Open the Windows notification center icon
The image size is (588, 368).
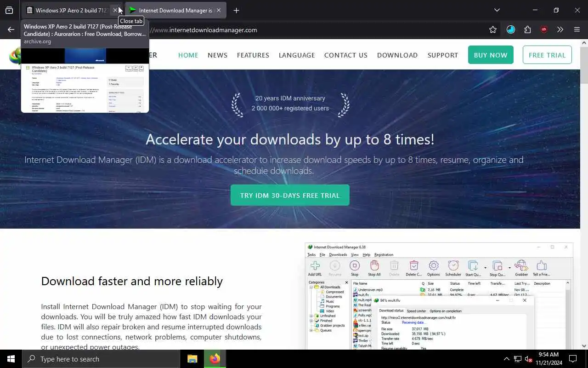point(573,359)
